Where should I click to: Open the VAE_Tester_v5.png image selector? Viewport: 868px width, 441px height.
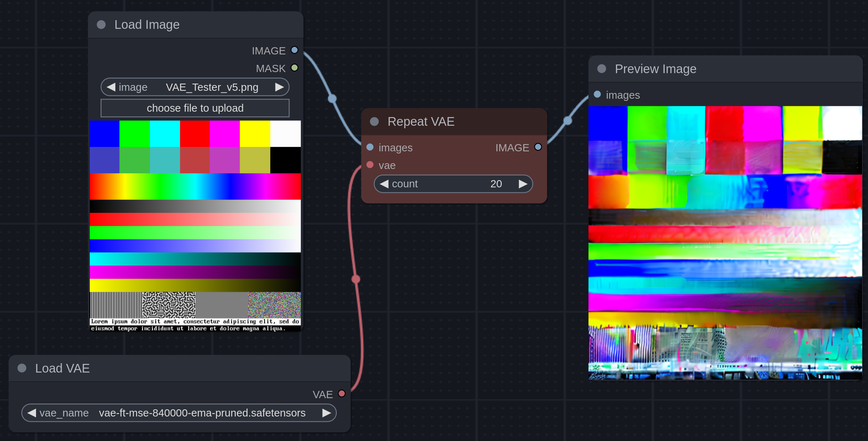195,87
